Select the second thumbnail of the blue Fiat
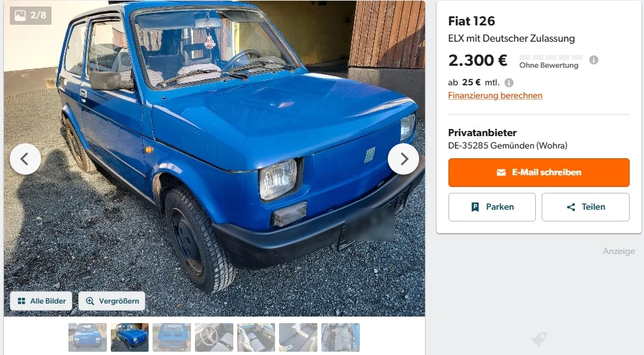 130,337
